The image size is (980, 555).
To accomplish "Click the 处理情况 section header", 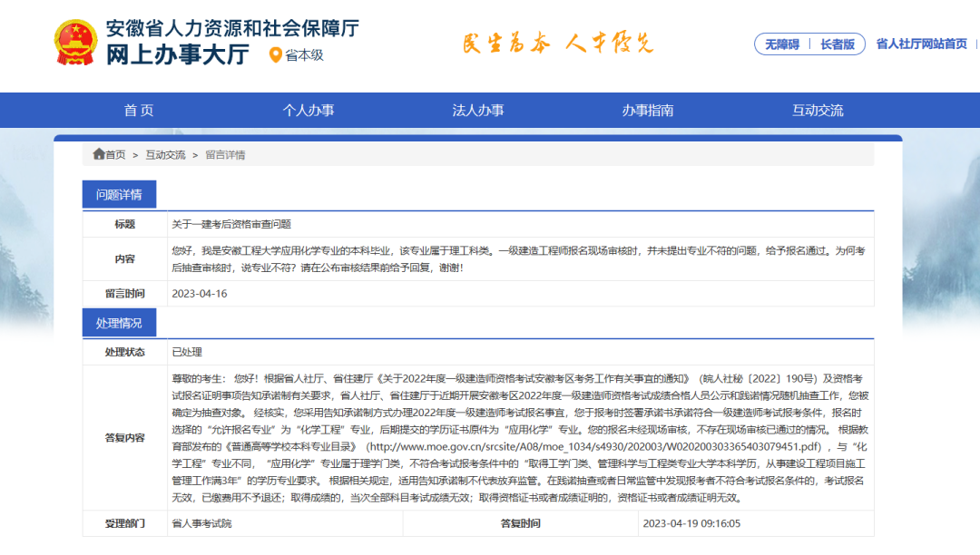I will click(x=121, y=323).
